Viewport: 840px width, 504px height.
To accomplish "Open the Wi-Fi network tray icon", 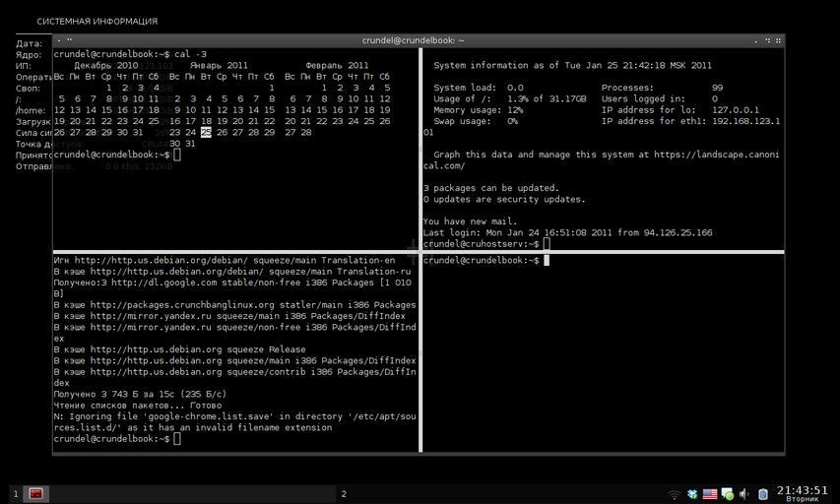I will tap(675, 494).
